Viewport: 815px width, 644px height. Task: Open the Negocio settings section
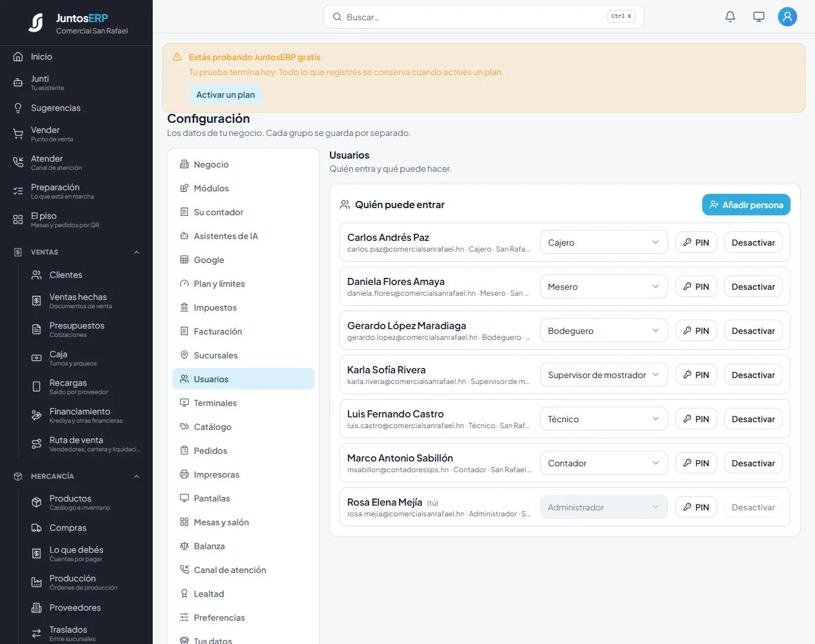click(x=243, y=165)
